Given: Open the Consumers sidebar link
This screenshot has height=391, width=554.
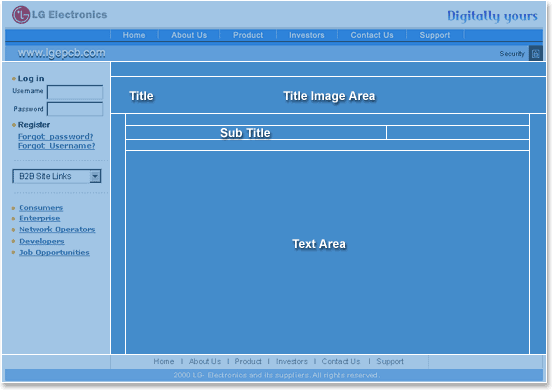Looking at the screenshot, I should point(41,208).
